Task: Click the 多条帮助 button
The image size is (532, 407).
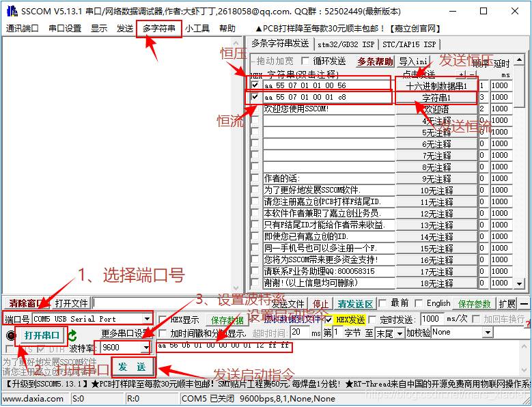Action: (x=375, y=61)
